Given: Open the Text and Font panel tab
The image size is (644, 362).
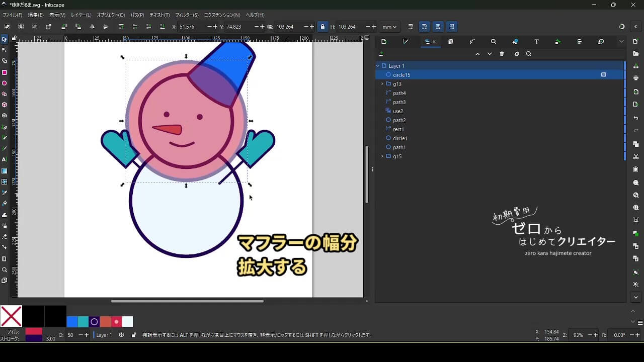Looking at the screenshot, I should (536, 42).
